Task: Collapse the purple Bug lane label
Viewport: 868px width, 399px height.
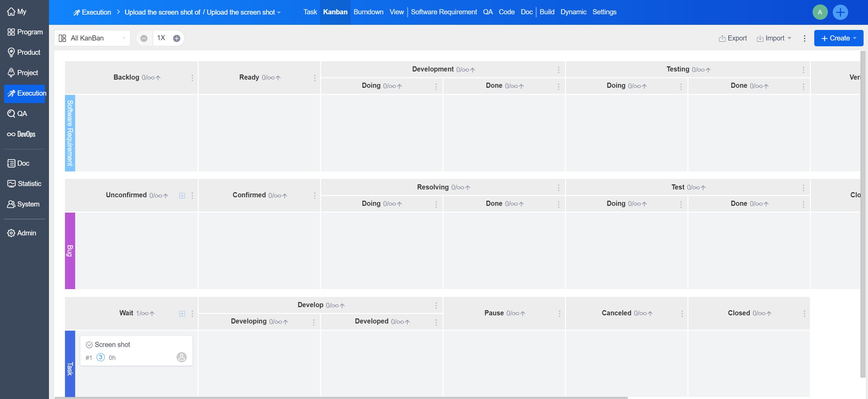Action: point(70,251)
